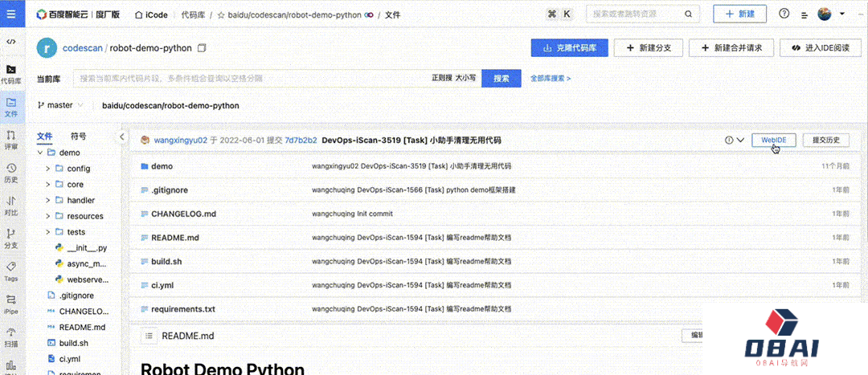868x375 pixels.
Task: Collapse the demo folder in file tree
Action: pos(39,153)
